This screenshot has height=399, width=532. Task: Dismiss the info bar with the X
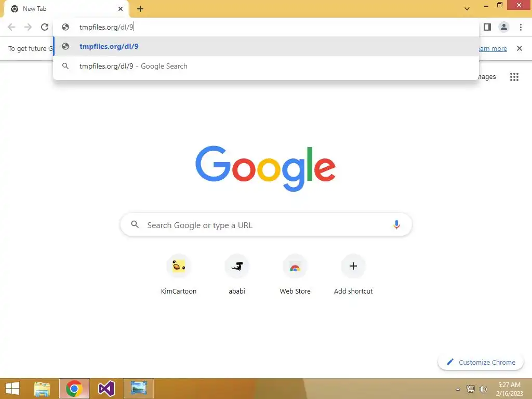[519, 48]
